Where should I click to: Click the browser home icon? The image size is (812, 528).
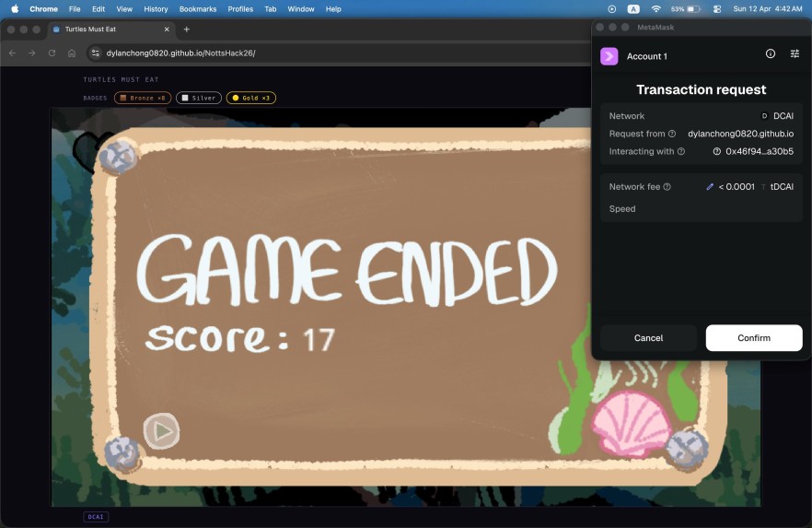pyautogui.click(x=72, y=53)
